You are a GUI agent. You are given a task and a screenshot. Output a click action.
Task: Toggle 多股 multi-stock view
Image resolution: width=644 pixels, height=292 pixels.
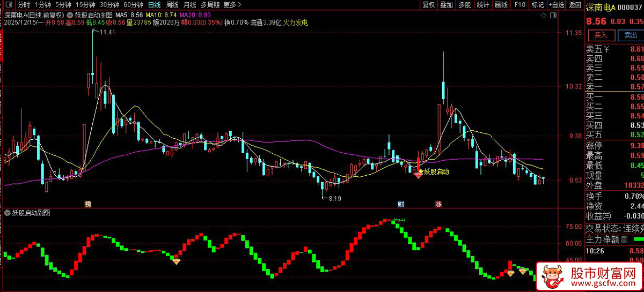464,5
